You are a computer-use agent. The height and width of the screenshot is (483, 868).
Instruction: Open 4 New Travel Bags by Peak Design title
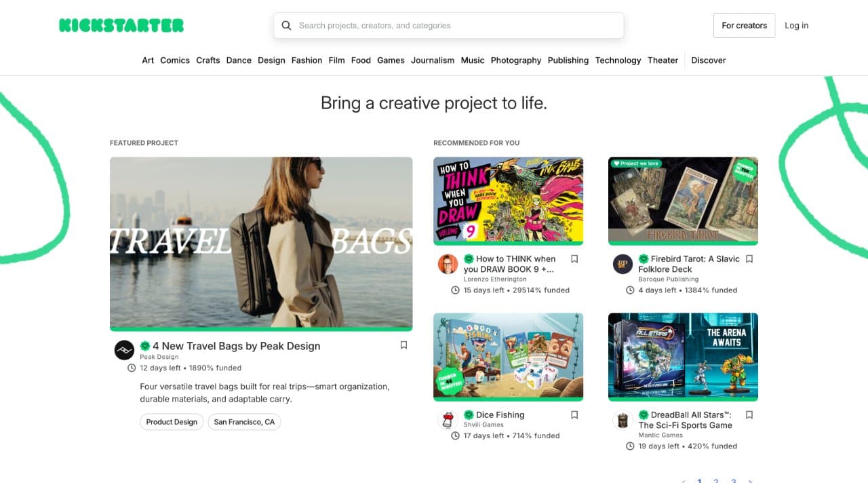[x=236, y=346]
